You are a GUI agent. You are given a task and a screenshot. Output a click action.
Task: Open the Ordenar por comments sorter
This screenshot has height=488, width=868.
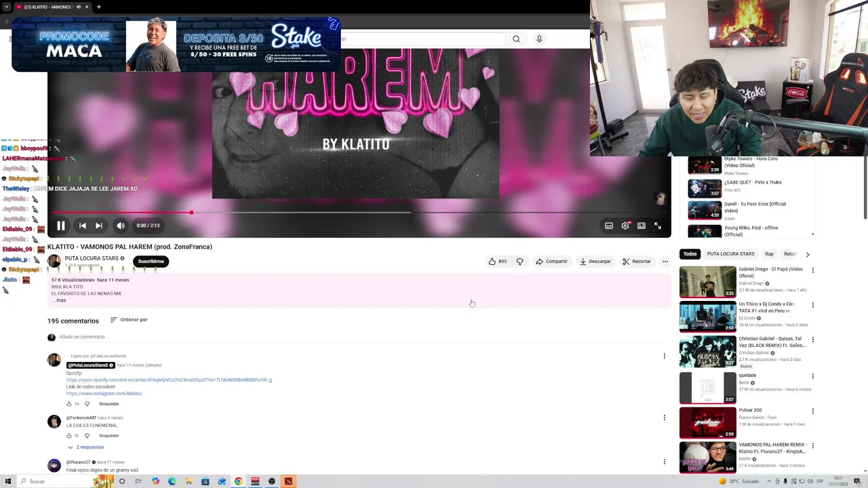(x=129, y=320)
